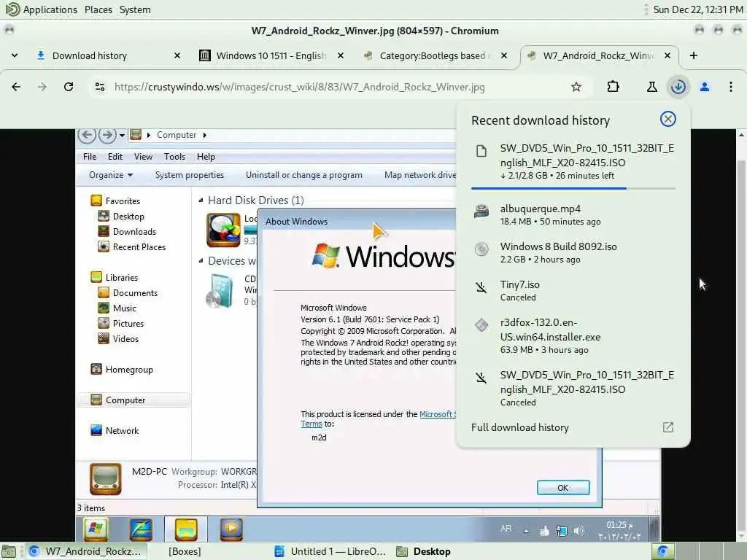Switch to Desktop taskbar item

[424, 551]
